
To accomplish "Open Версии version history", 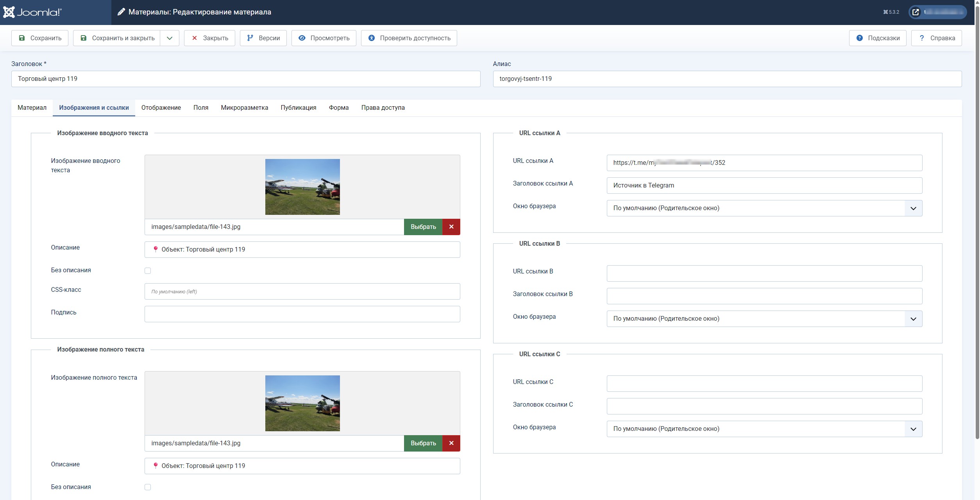I will point(263,38).
